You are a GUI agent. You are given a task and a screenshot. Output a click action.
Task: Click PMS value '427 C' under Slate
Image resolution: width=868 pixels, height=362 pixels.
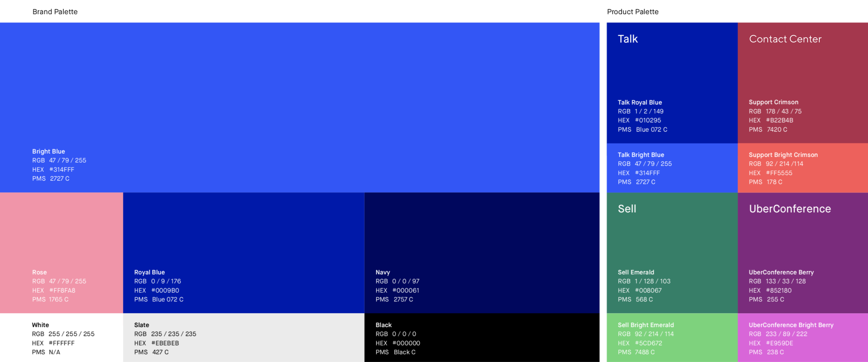[161, 352]
